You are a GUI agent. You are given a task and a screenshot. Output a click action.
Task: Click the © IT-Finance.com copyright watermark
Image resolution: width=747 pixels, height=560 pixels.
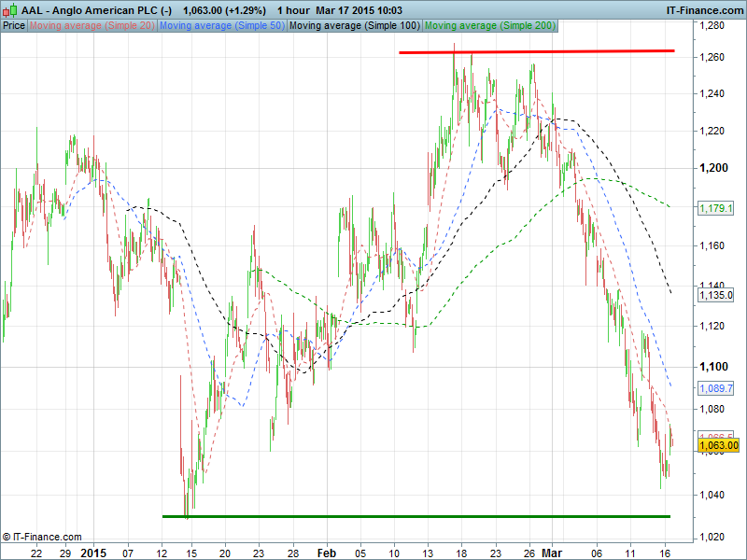42,537
